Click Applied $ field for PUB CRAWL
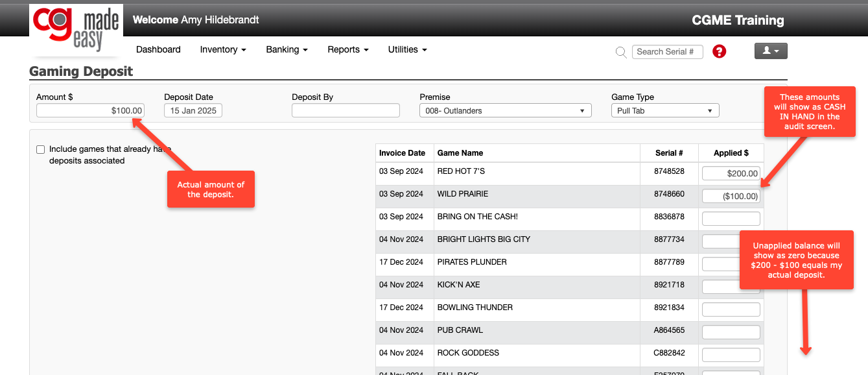Viewport: 868px width, 375px height. click(x=731, y=332)
